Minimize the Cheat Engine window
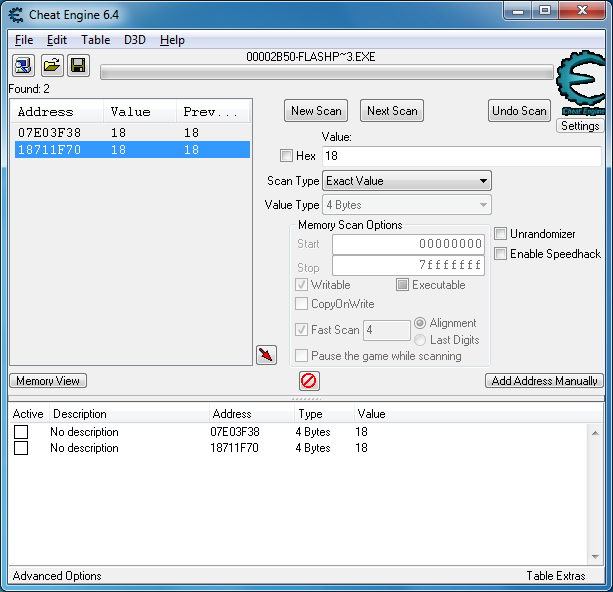613x592 pixels. 518,11
